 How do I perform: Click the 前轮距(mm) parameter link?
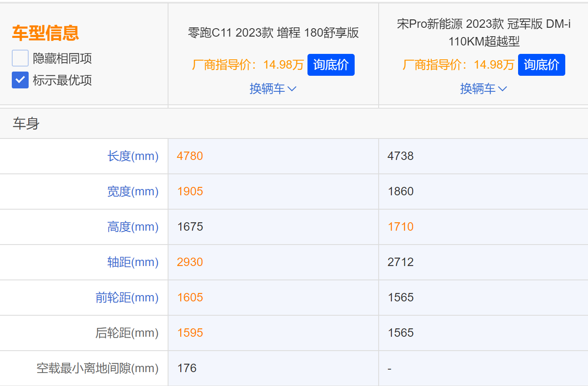coord(127,298)
